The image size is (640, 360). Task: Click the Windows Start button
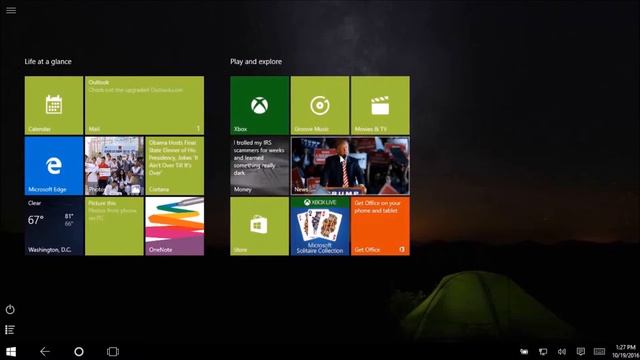coord(11,351)
